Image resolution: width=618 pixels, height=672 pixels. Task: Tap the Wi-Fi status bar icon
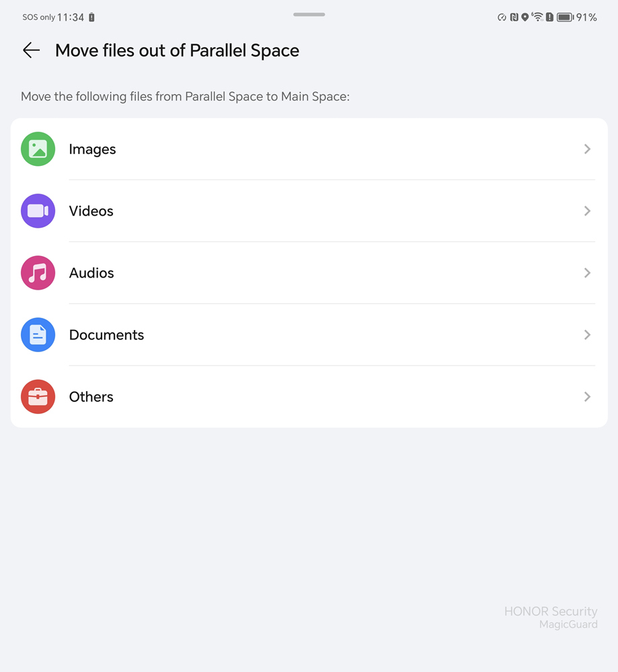(x=537, y=17)
